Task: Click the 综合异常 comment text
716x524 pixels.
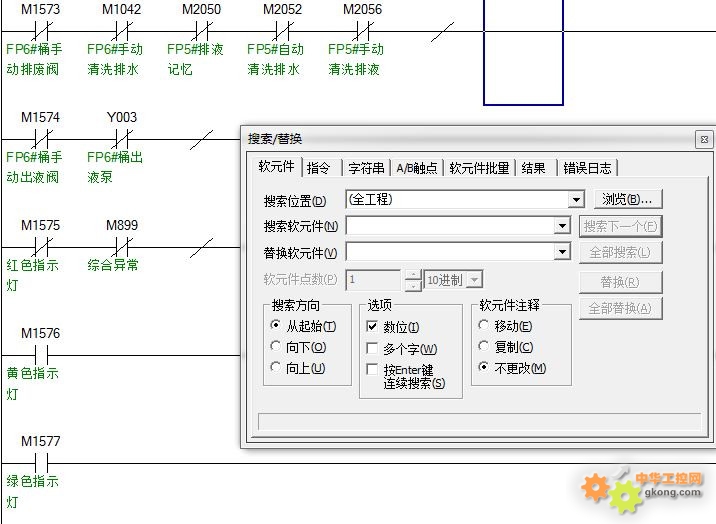Action: click(113, 265)
